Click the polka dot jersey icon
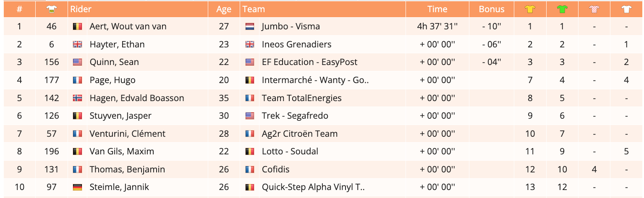The height and width of the screenshot is (198, 644). click(x=594, y=9)
